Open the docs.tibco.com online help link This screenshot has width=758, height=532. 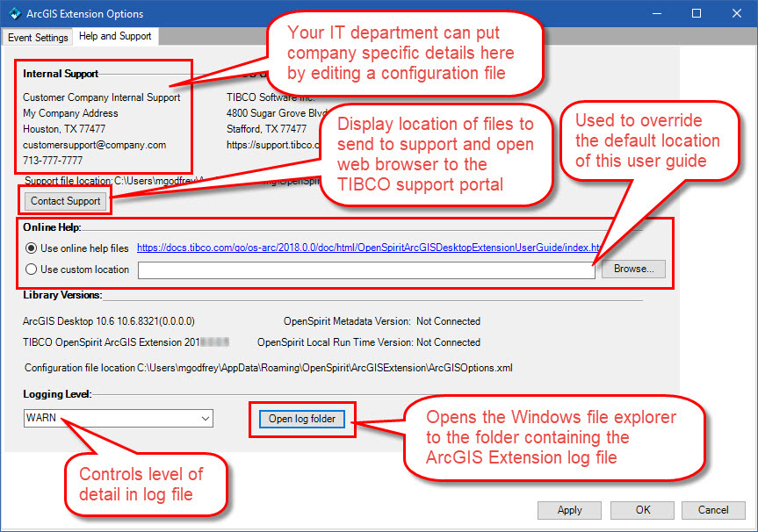tap(368, 248)
